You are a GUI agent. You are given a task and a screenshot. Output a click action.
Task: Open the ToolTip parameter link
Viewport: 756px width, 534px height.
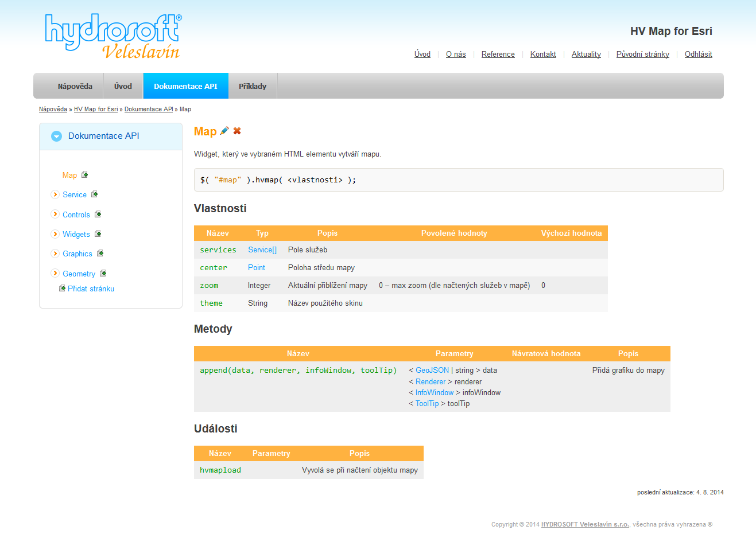pyautogui.click(x=427, y=403)
